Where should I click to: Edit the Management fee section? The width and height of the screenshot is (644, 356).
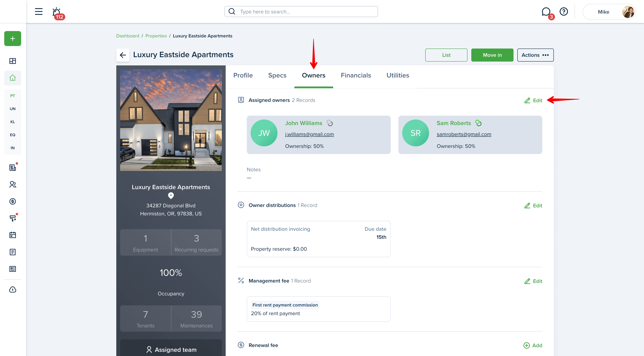pyautogui.click(x=533, y=281)
